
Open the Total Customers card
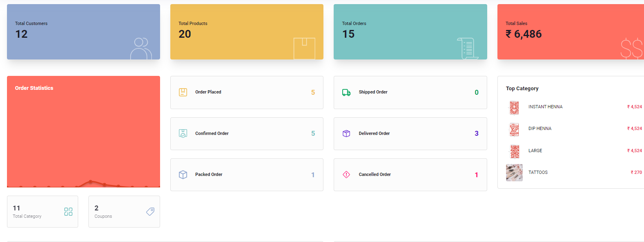click(84, 32)
